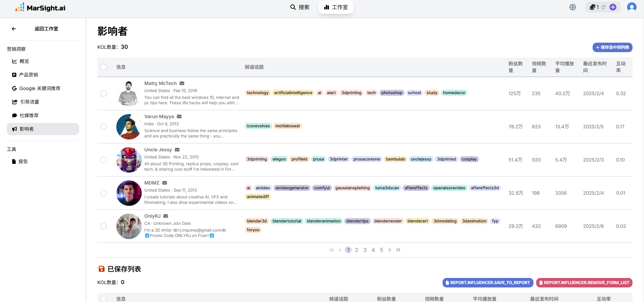Image resolution: width=644 pixels, height=302 pixels.
Task: Click the 'blender3d' topic tag
Action: [x=257, y=221]
